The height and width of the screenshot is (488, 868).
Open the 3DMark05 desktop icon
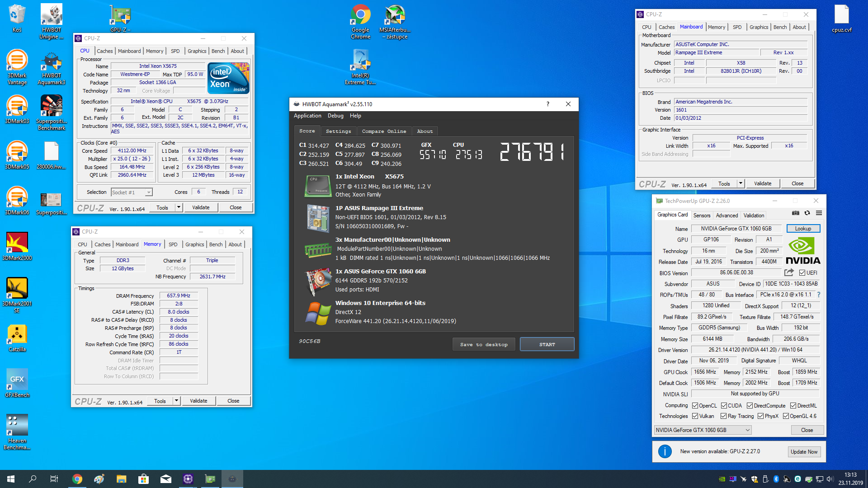click(x=17, y=155)
